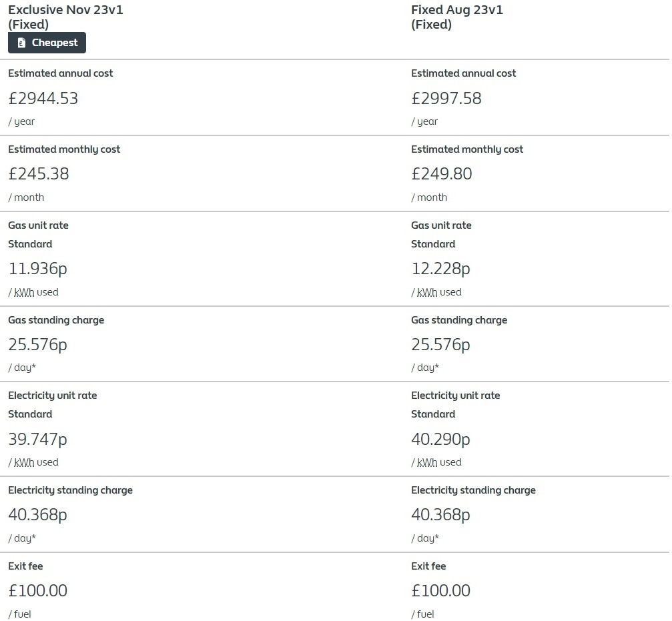The height and width of the screenshot is (621, 672).
Task: Click the right column Exit fee label
Action: [428, 566]
